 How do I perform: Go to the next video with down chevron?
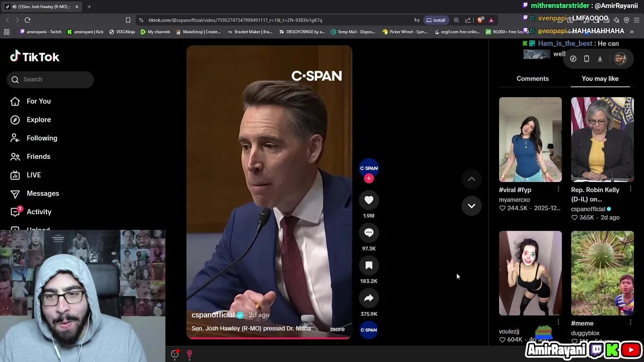point(471,206)
